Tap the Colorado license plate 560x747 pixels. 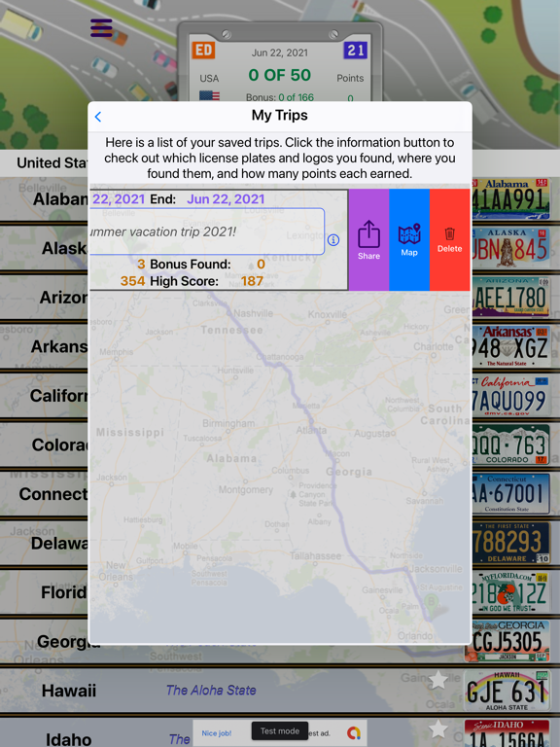[x=510, y=445]
